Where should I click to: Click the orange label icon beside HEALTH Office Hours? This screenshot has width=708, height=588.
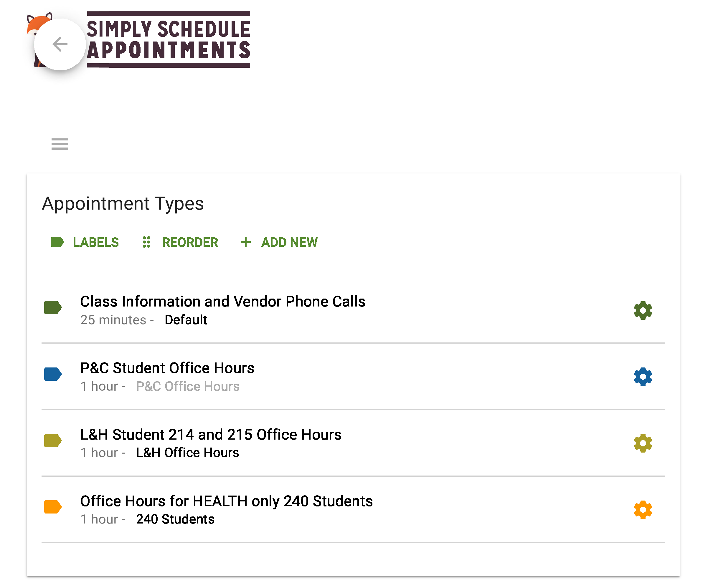[x=53, y=507]
